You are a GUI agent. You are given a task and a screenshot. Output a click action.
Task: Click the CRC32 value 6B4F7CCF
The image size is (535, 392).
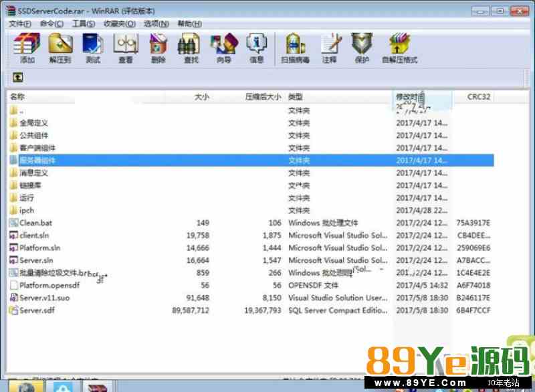pos(473,310)
